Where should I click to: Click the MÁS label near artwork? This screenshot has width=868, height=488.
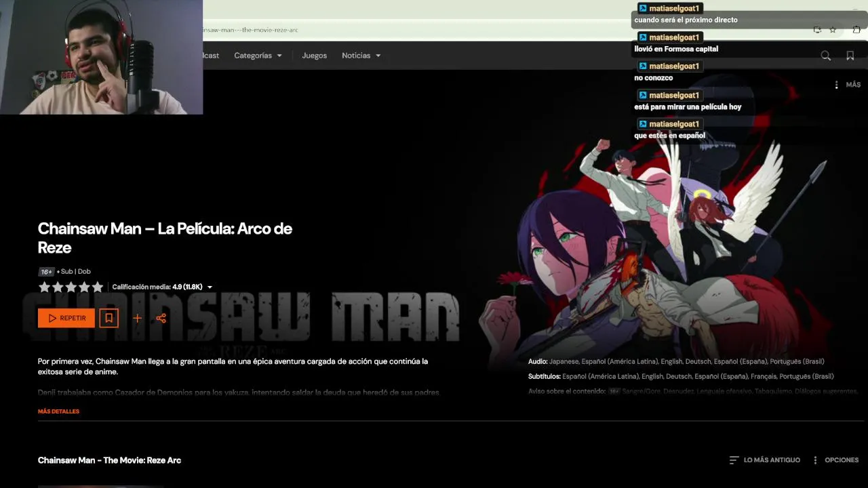tap(853, 85)
